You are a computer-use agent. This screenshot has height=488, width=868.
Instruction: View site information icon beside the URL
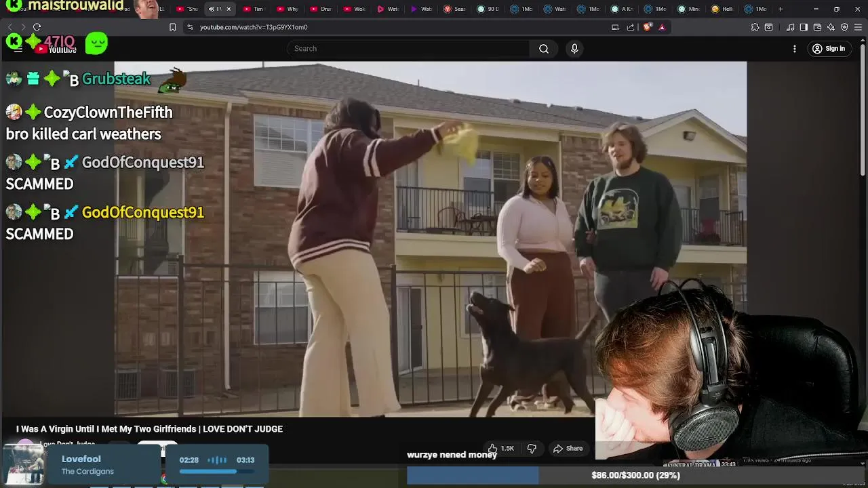pos(190,27)
